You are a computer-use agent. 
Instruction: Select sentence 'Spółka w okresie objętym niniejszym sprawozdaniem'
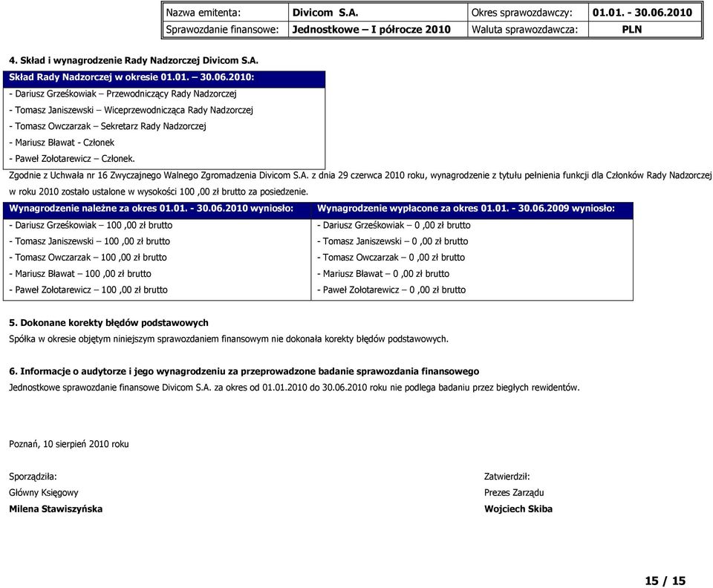coord(229,339)
